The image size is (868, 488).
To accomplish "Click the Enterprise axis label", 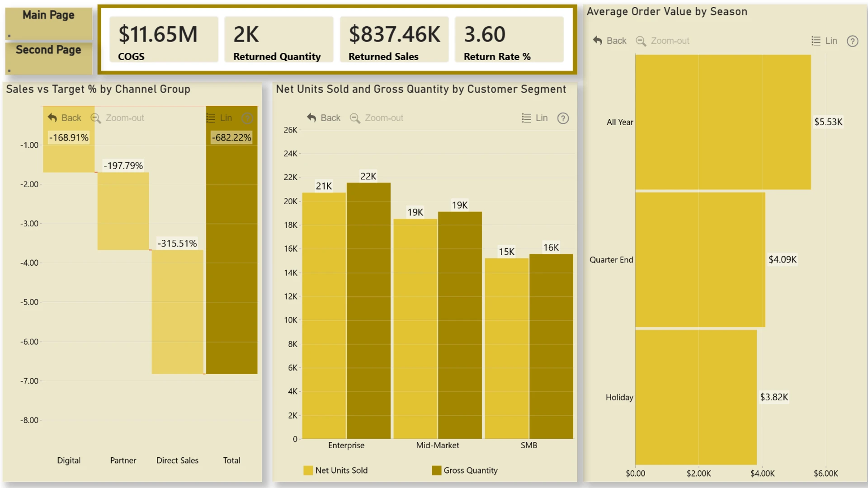I will tap(346, 446).
